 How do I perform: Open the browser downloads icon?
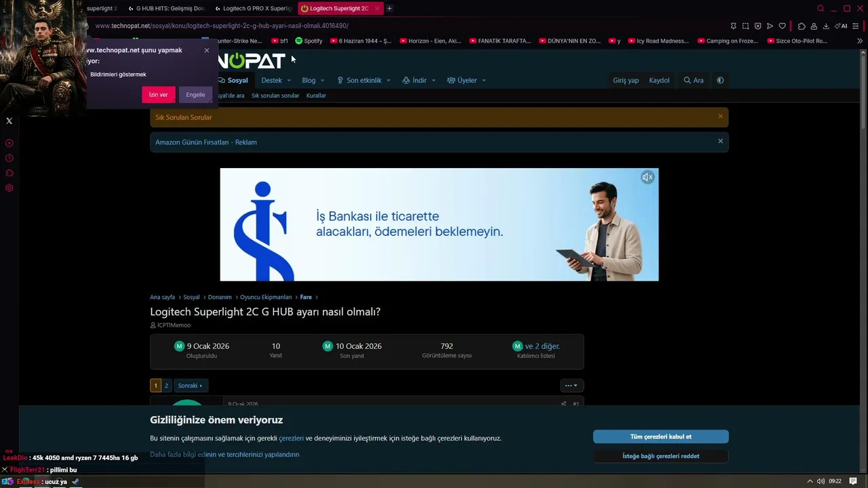coord(826,26)
